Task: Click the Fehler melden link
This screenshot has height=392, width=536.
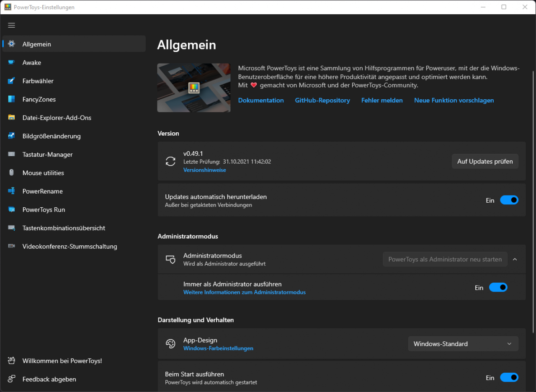Action: 382,101
